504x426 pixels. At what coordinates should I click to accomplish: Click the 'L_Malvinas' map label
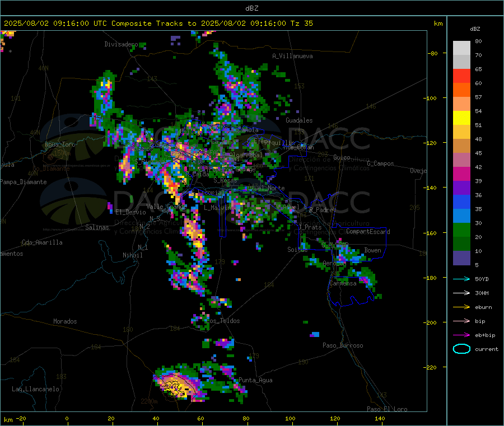[x=220, y=208]
